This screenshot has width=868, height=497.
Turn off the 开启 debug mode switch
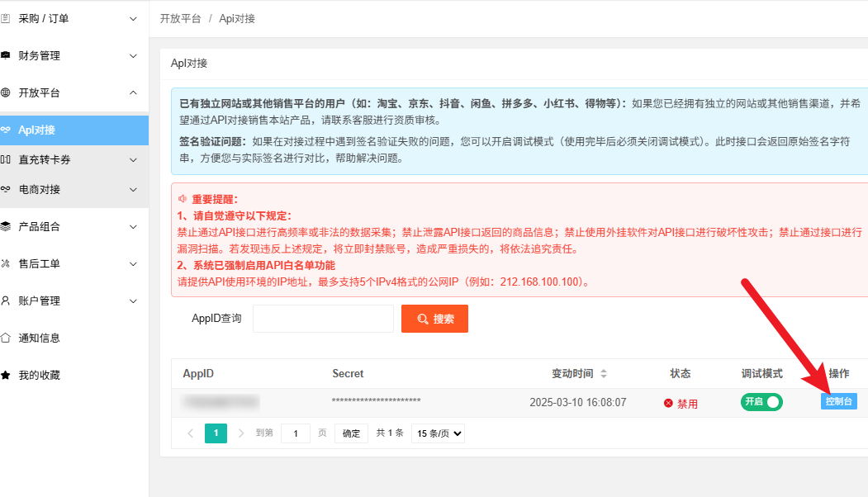761,402
